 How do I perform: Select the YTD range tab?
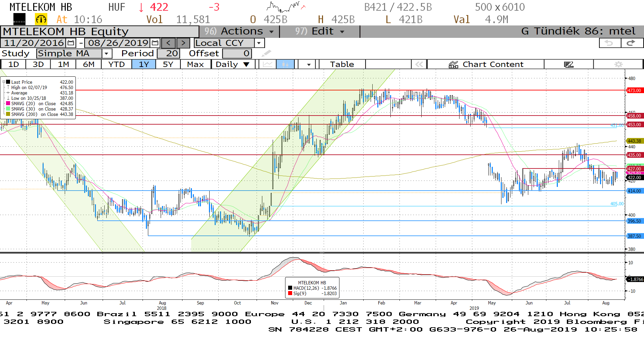pos(116,64)
